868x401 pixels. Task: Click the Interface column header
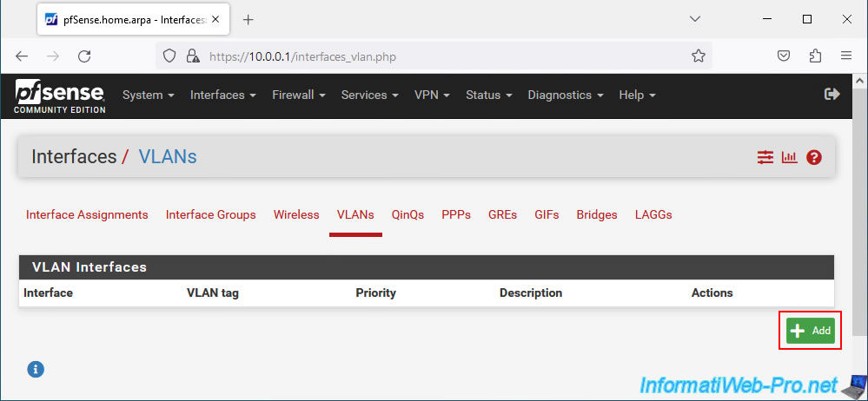click(x=48, y=293)
